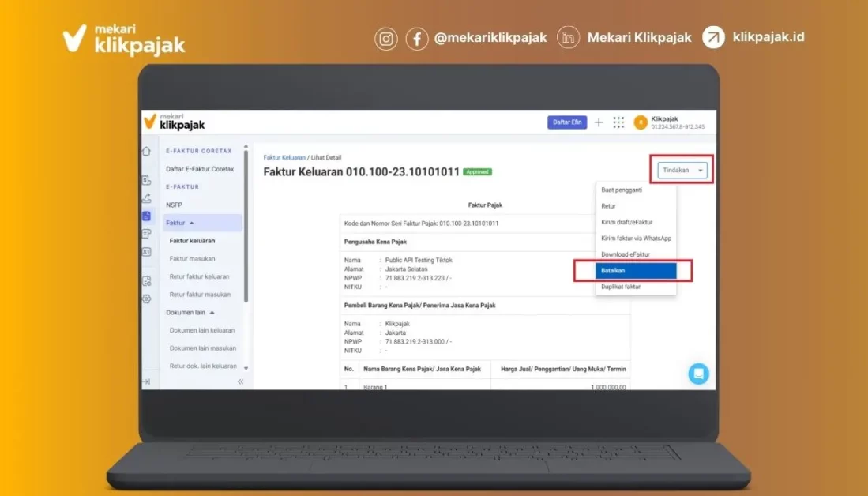Image resolution: width=868 pixels, height=496 pixels.
Task: Open the apps grid icon
Action: tap(618, 122)
